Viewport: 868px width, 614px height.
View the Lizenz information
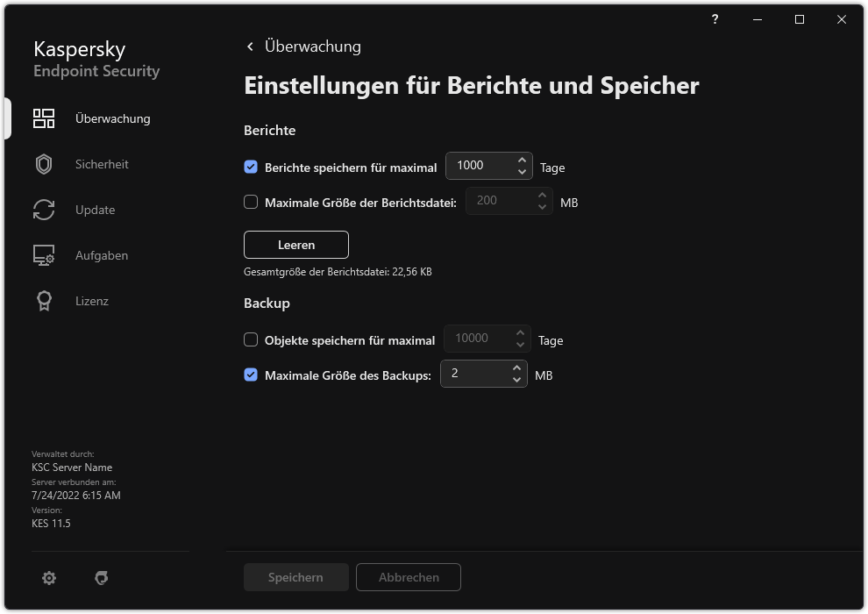91,301
